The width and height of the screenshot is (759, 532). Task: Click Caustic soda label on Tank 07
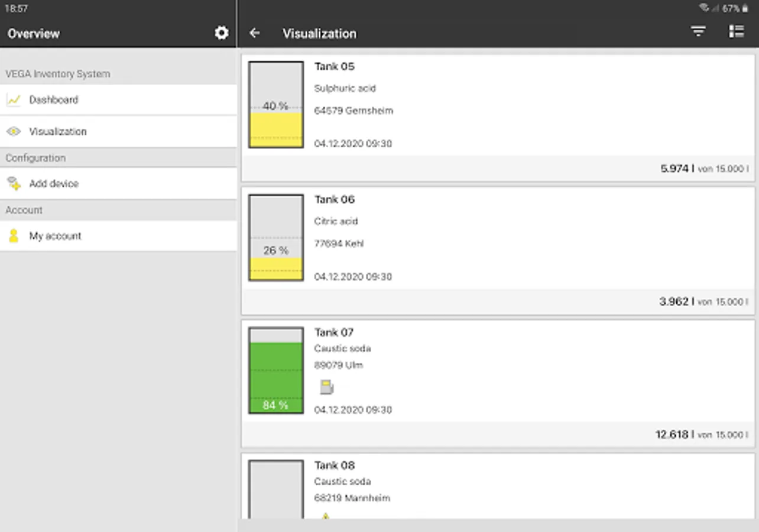[x=343, y=349]
